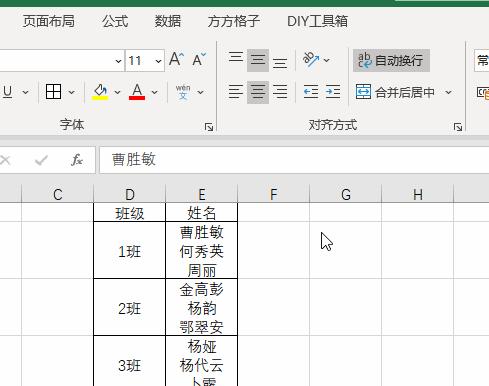Apply the red font color swatch
Screen dimensions: 489x386
pos(137,92)
